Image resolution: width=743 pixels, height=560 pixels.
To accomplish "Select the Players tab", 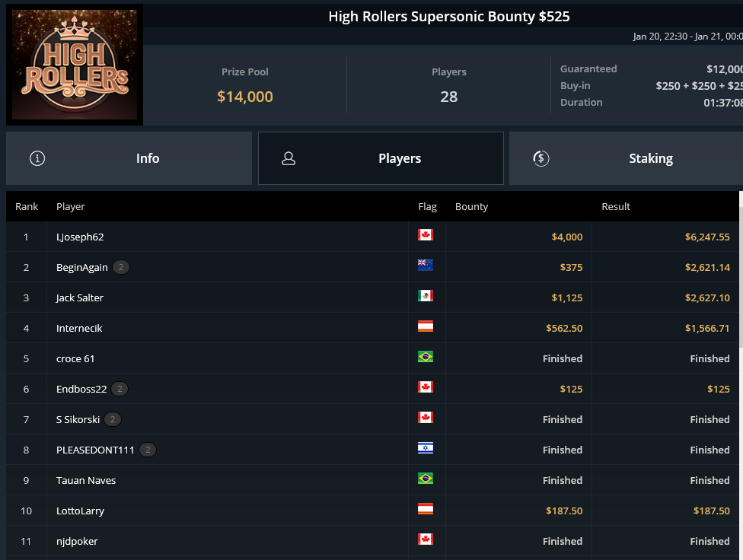I will pos(381,158).
